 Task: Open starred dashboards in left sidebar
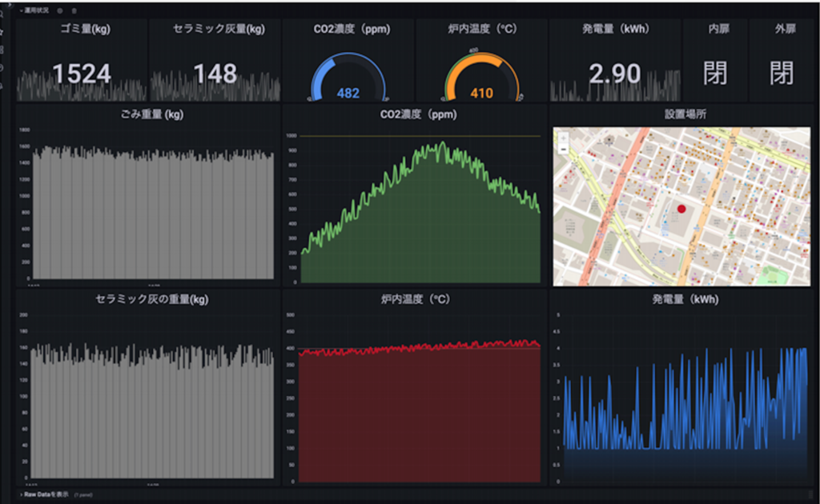coord(2,32)
